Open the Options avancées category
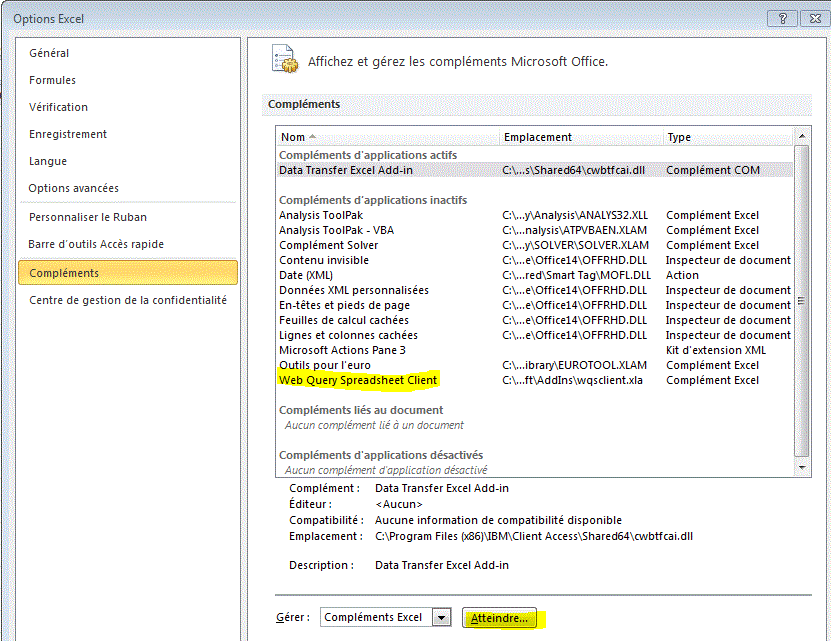Image resolution: width=831 pixels, height=641 pixels. click(x=74, y=188)
